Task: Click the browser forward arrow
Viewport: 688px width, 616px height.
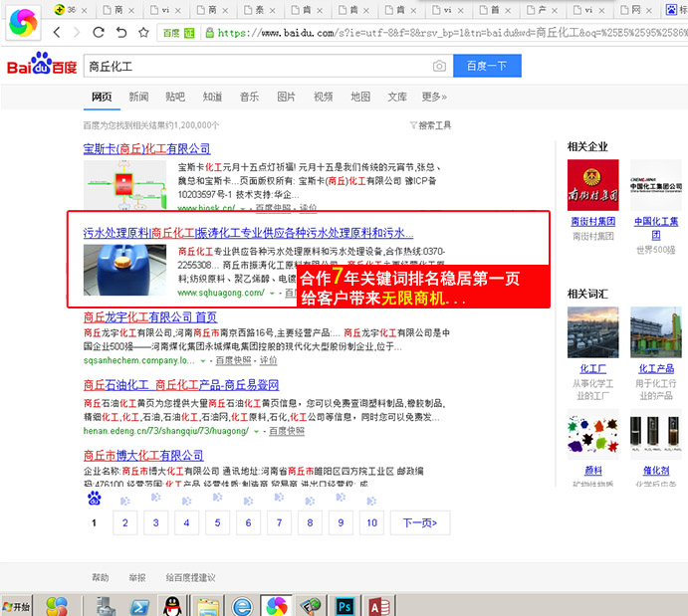Action: pyautogui.click(x=77, y=32)
